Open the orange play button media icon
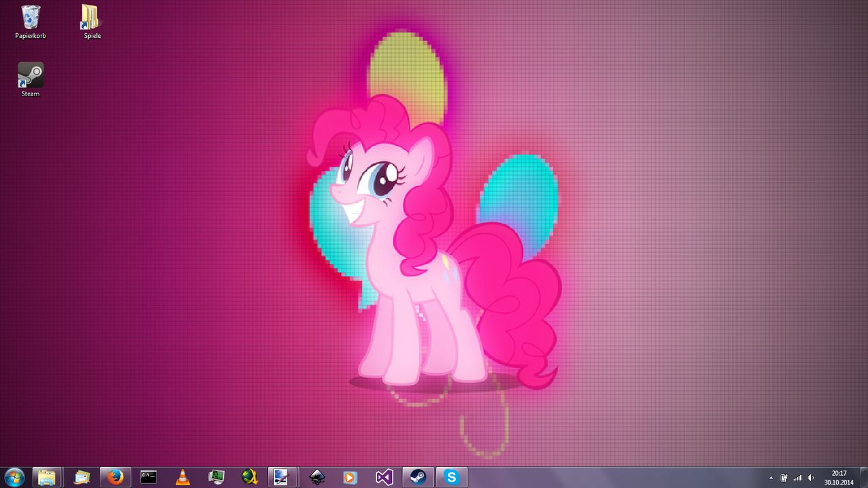 coord(350,477)
